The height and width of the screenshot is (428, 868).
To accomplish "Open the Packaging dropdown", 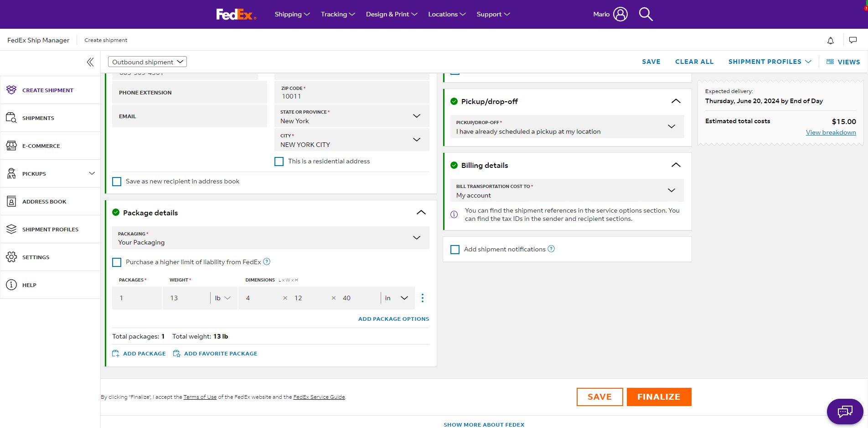I will point(271,238).
